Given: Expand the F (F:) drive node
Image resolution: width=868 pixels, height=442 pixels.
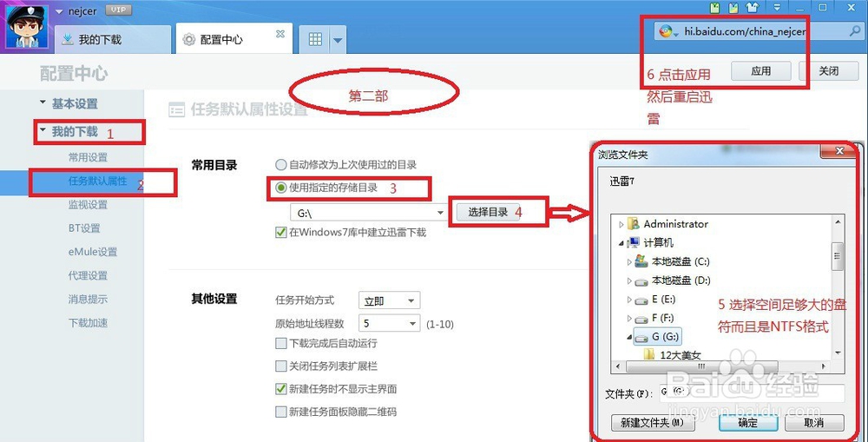Looking at the screenshot, I should (x=629, y=319).
